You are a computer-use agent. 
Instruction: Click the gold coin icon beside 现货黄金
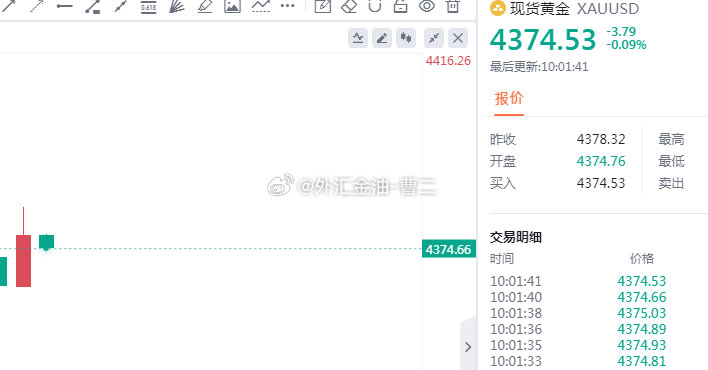[x=497, y=8]
